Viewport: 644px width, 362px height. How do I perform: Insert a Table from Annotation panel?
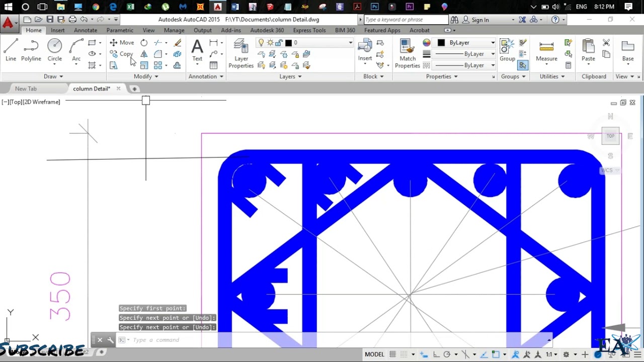click(213, 65)
